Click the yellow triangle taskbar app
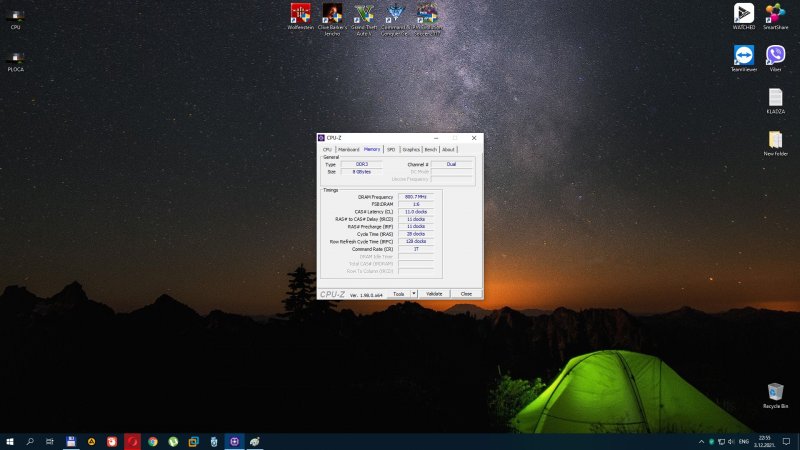The width and height of the screenshot is (800, 450). pos(91,441)
